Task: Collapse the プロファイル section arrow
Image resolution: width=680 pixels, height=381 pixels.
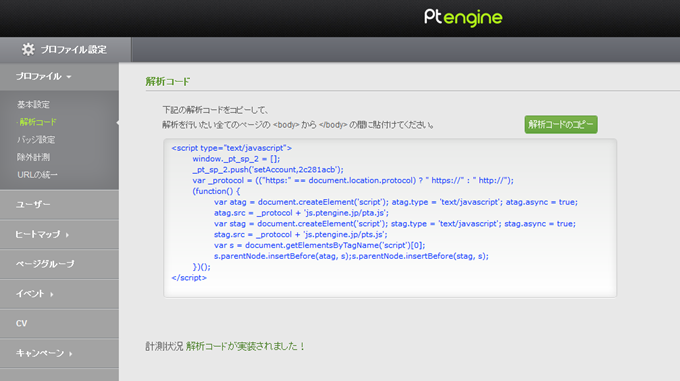Action: click(x=69, y=77)
